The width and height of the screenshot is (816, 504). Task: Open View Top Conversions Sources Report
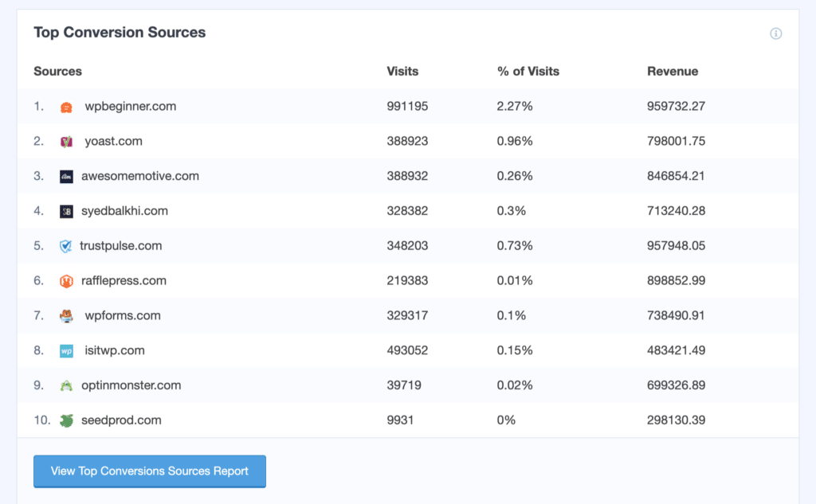tap(150, 471)
